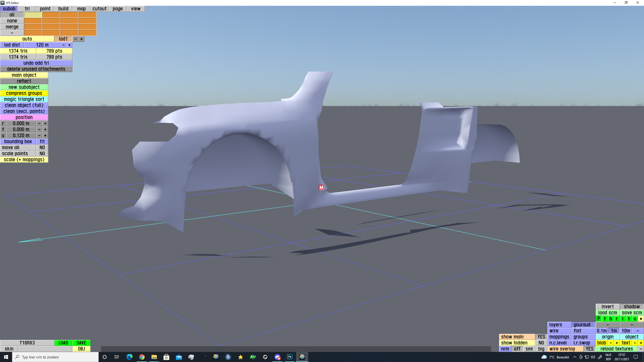Click the empty skin name field
The height and width of the screenshot is (362, 644).
45,349
